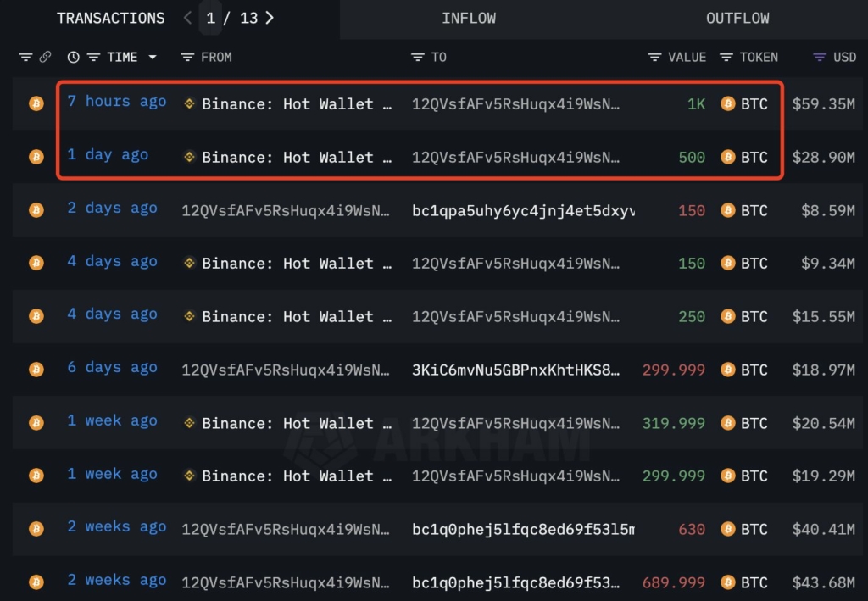Viewport: 868px width, 601px height.
Task: Open the filter icon for the VALUE column
Action: coord(655,57)
